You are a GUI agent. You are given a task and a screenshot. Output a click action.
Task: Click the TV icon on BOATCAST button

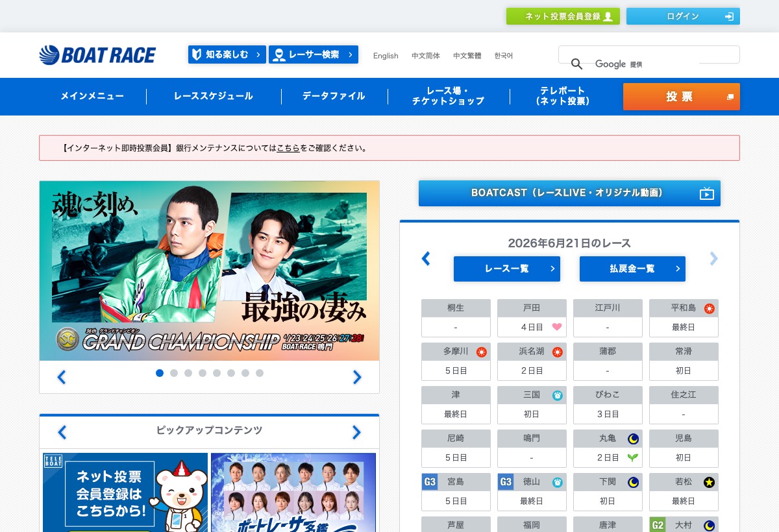(707, 193)
